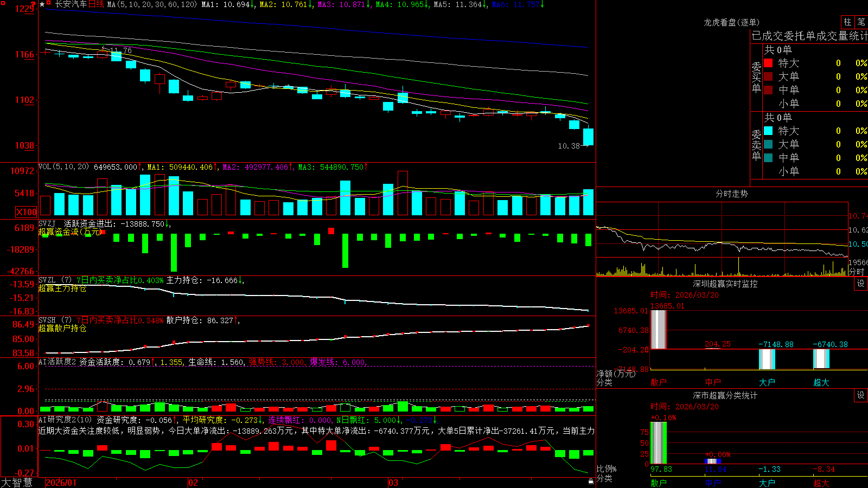
Task: Click the 小单 row under 委卖单
Action: [x=815, y=171]
